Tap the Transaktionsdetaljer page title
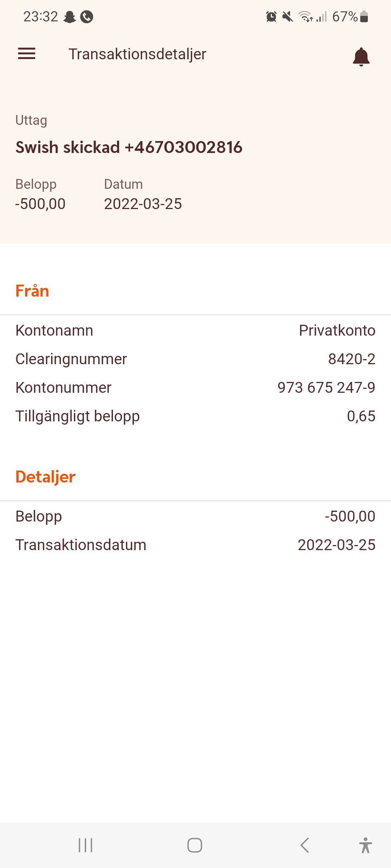391x868 pixels. click(x=137, y=54)
